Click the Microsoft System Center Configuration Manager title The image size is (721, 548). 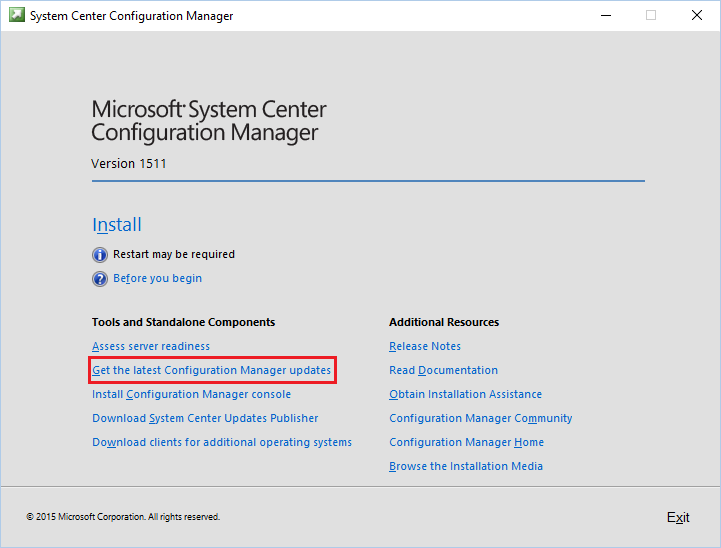point(209,121)
